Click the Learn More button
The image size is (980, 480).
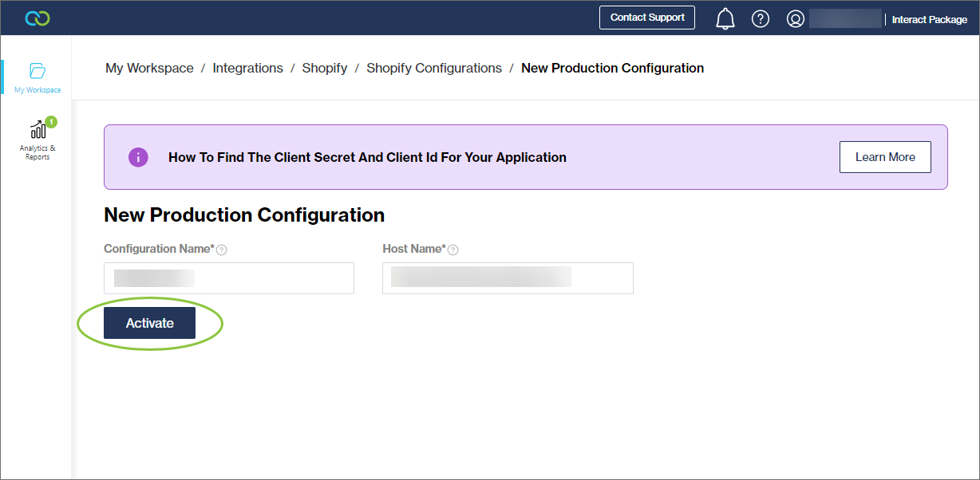pyautogui.click(x=885, y=157)
